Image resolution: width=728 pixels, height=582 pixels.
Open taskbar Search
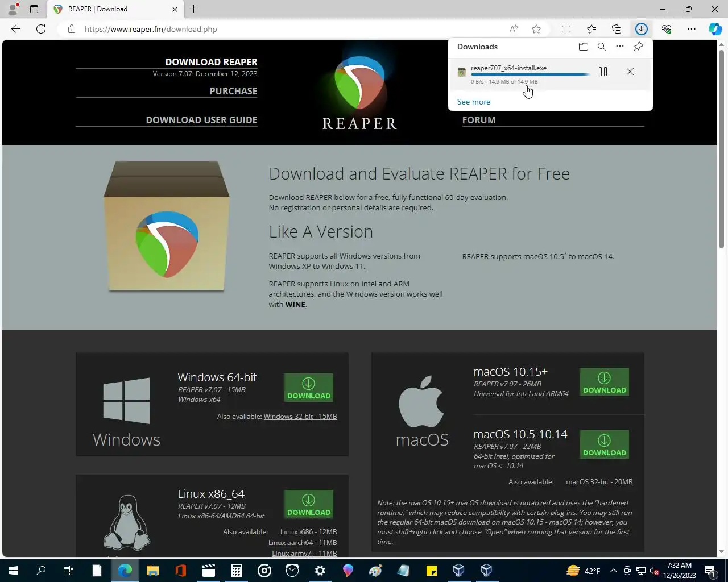(41, 571)
